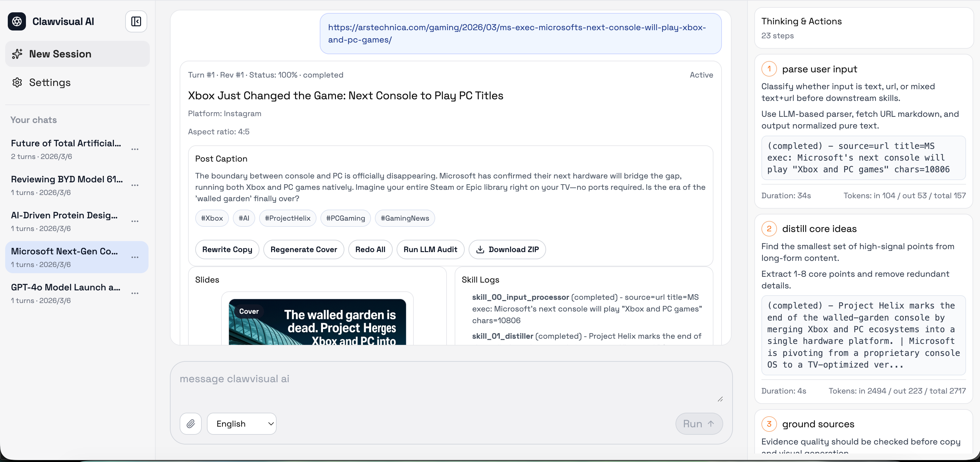Click the Run LLM Audit button
This screenshot has height=462, width=980.
430,249
